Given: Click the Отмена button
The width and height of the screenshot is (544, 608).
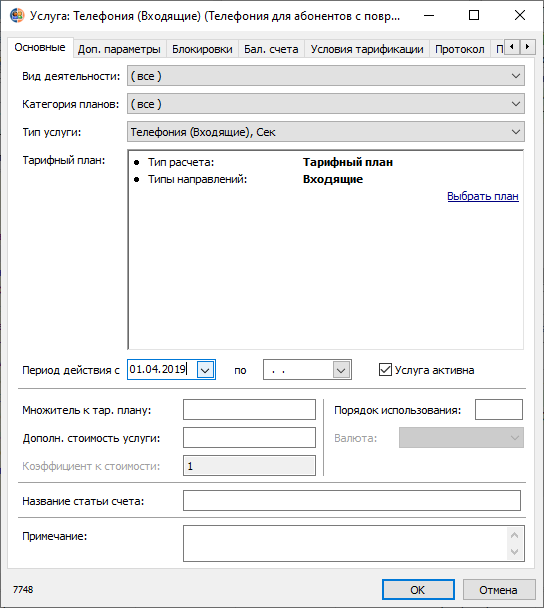Looking at the screenshot, I should [499, 590].
